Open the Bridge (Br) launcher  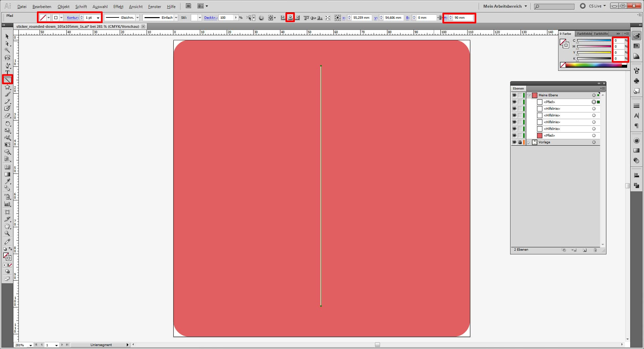(x=189, y=6)
